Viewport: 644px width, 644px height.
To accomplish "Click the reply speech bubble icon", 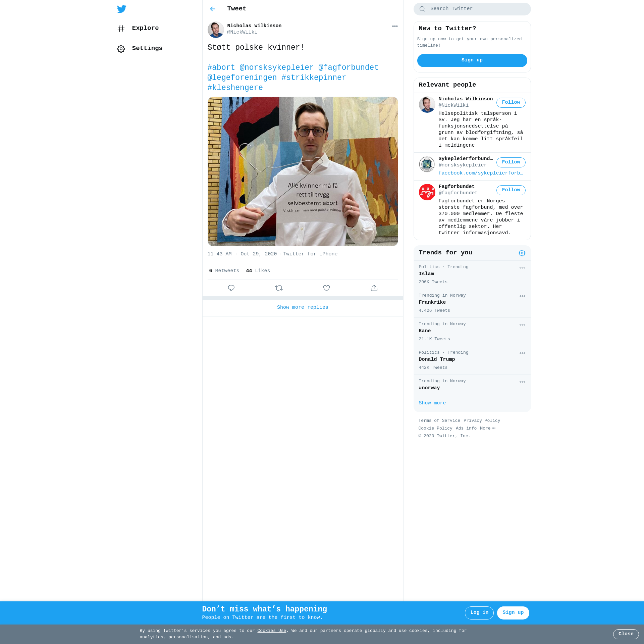I will [231, 288].
